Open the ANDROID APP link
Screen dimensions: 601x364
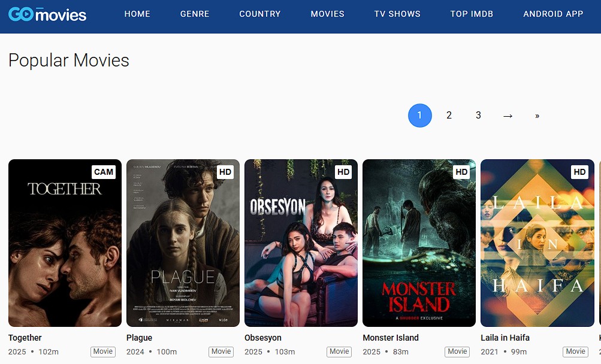(x=553, y=14)
